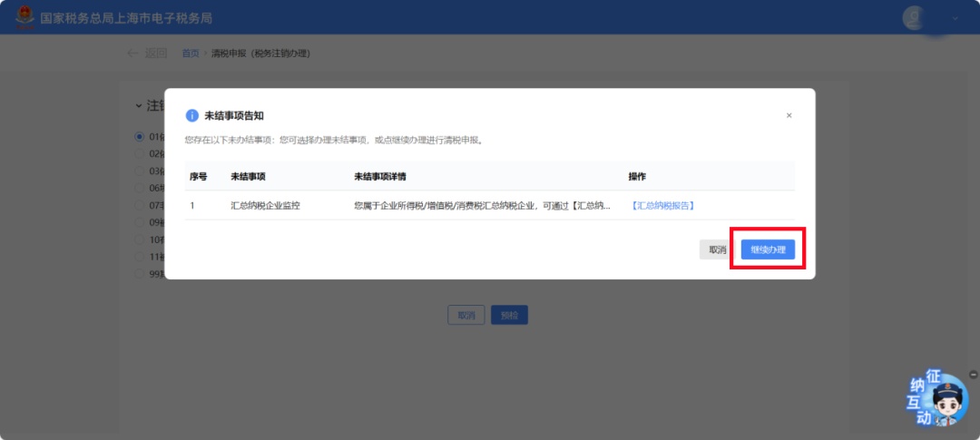The width and height of the screenshot is (980, 440).
Task: Click the 返回 back arrow
Action: [x=134, y=54]
